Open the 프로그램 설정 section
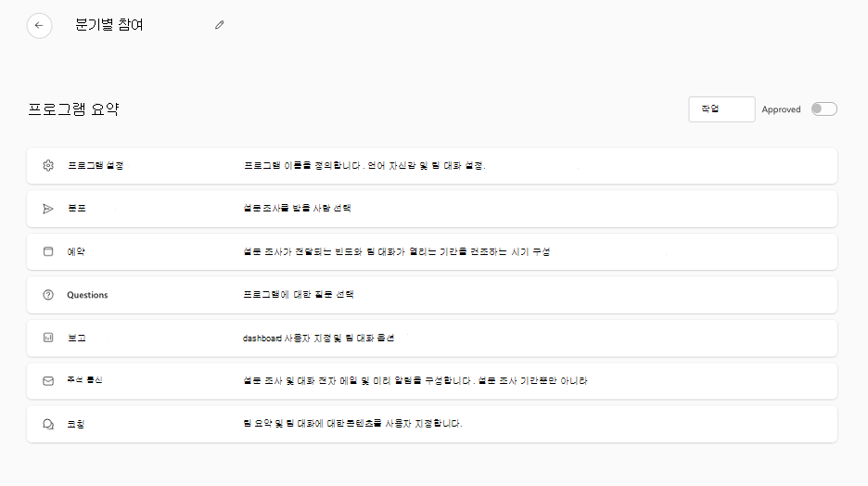 [432, 165]
